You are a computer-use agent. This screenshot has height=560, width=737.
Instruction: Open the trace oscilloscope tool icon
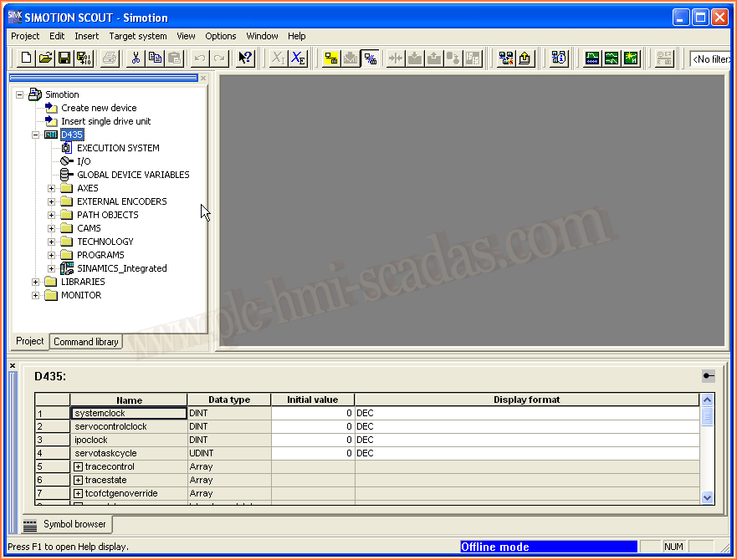(592, 59)
